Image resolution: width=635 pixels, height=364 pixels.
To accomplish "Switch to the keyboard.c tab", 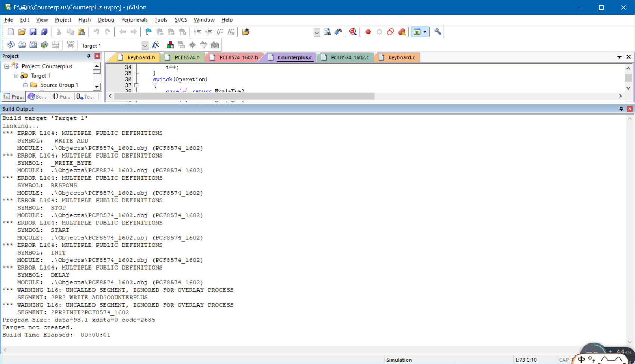I will tap(398, 57).
